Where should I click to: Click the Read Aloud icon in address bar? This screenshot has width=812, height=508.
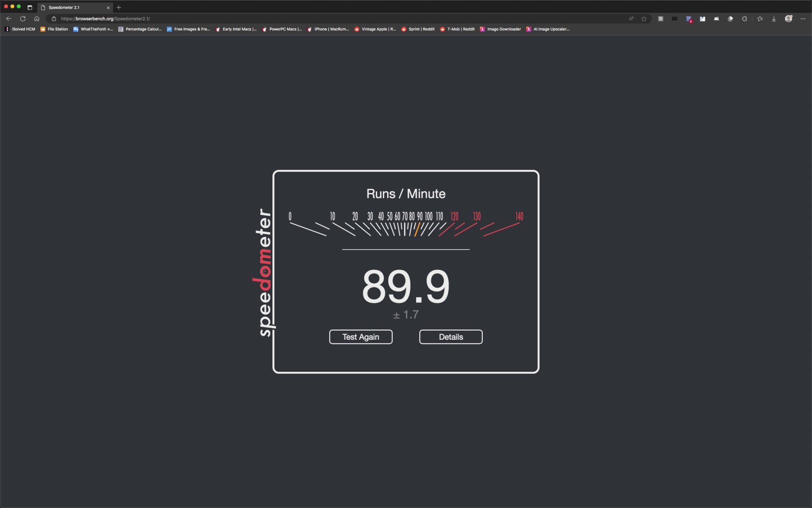click(x=631, y=19)
